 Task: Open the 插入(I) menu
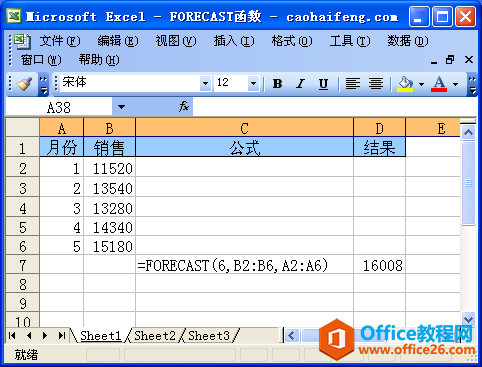coord(234,41)
